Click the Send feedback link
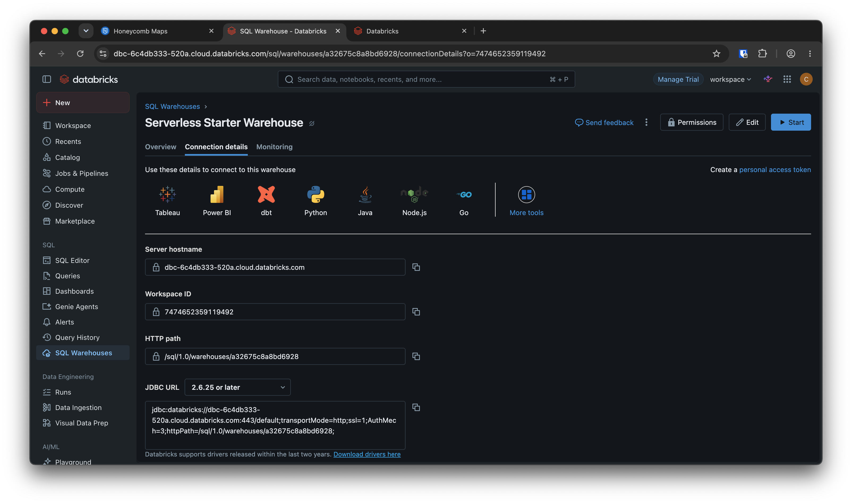 (604, 123)
